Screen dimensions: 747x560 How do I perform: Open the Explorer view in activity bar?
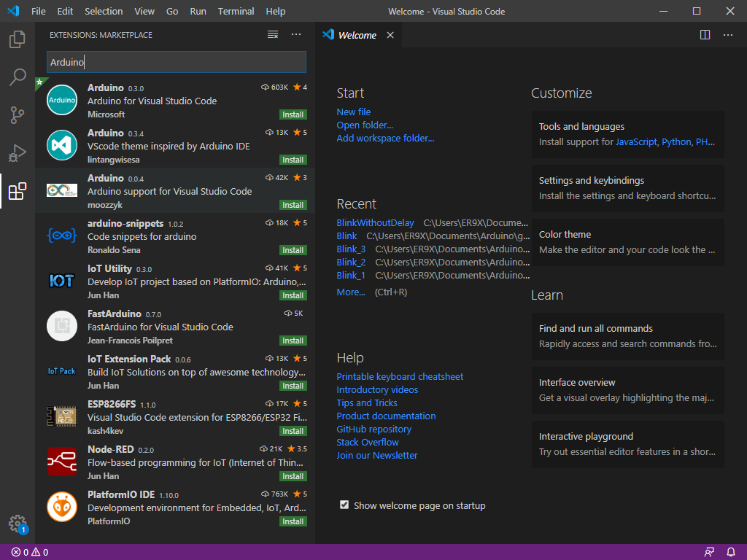(18, 39)
